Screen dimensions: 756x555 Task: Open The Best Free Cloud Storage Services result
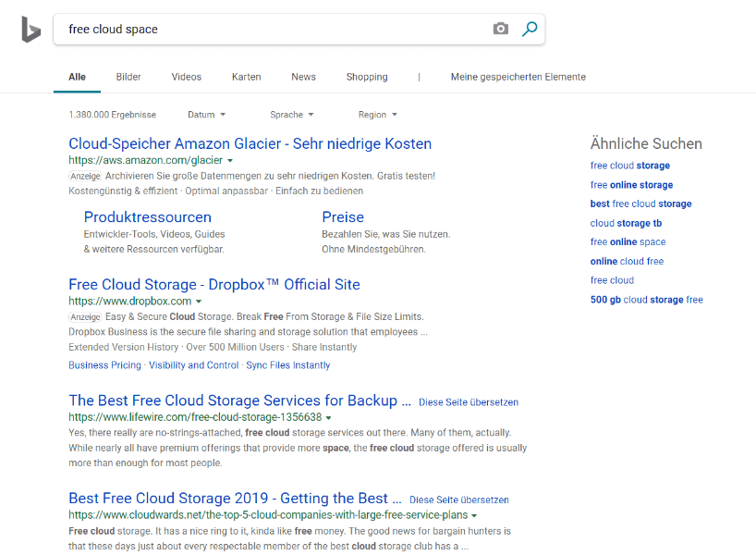click(239, 401)
